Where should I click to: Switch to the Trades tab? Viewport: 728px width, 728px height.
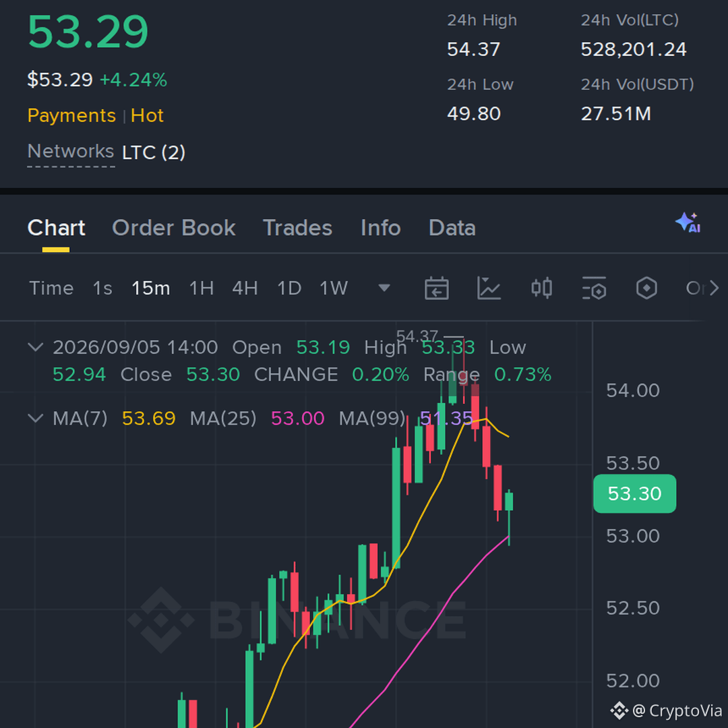298,228
